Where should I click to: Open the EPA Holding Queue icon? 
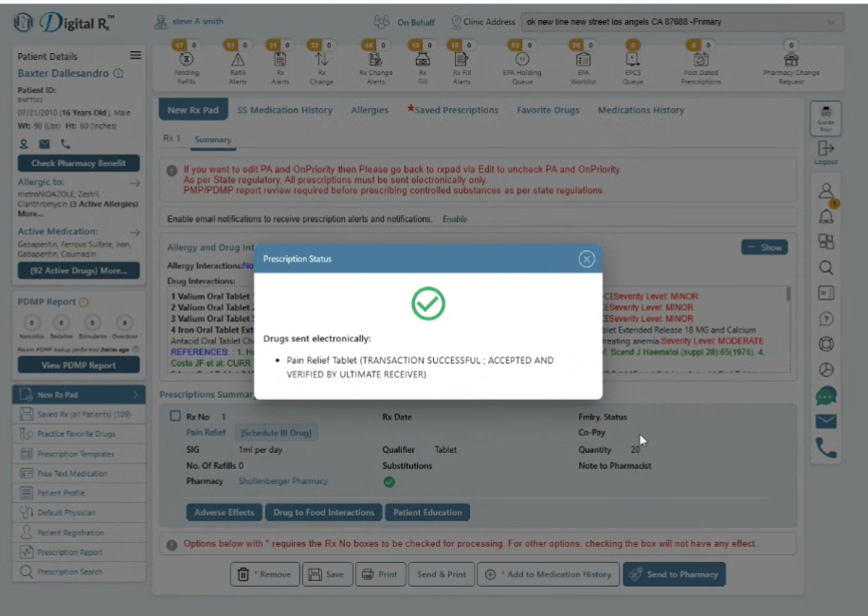click(522, 59)
